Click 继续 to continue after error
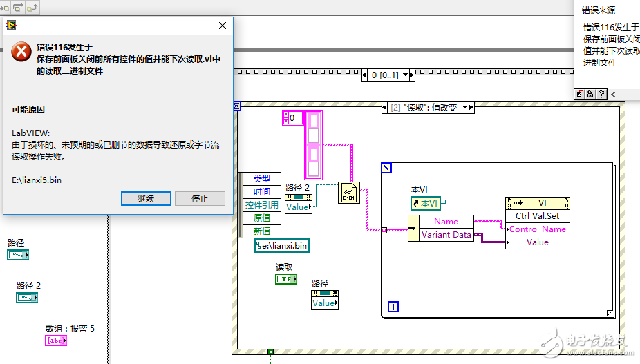Viewport: 640px width, 364px height. pyautogui.click(x=146, y=199)
